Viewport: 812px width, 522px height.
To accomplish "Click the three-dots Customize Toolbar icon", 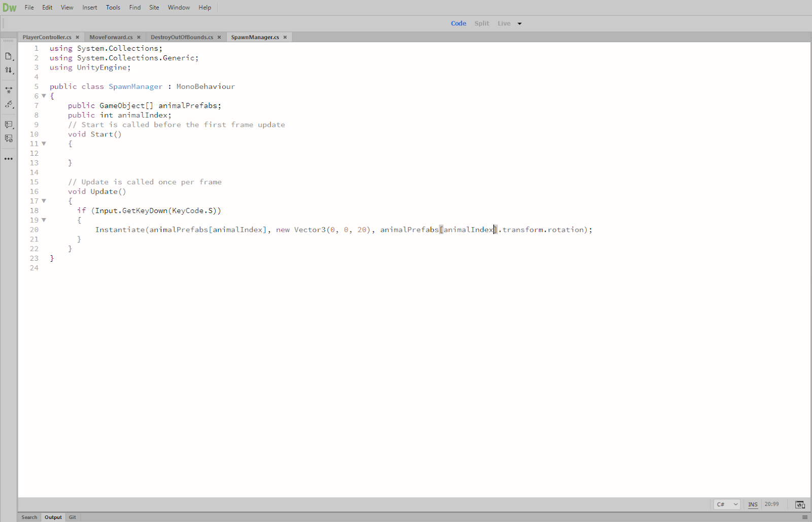I will coord(9,159).
